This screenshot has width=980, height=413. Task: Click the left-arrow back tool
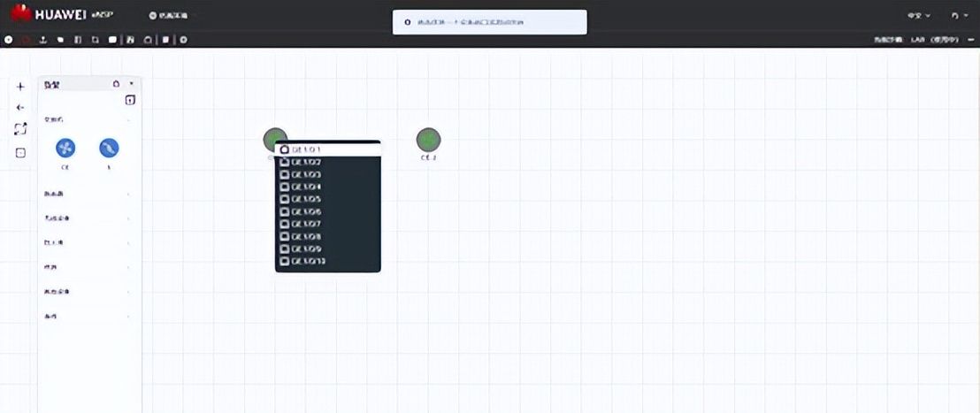click(20, 108)
